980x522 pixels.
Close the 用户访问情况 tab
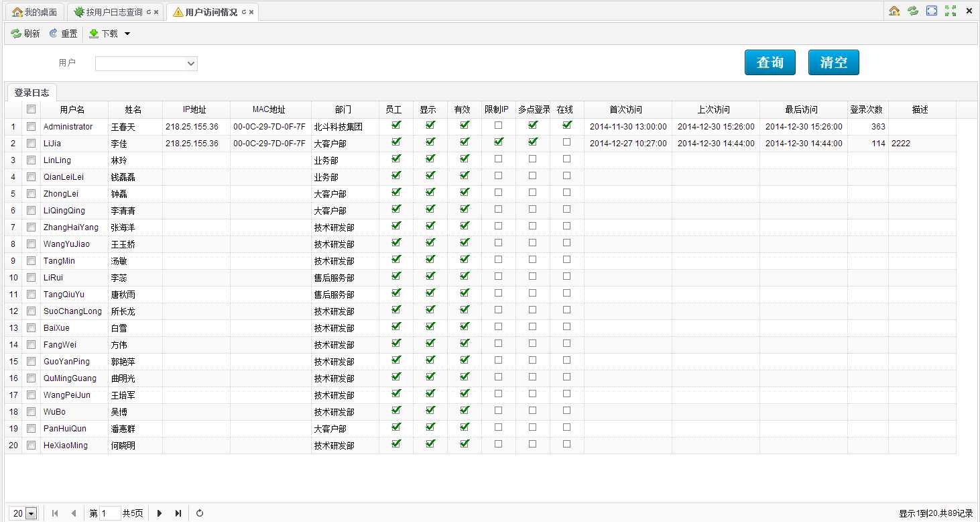coord(251,12)
